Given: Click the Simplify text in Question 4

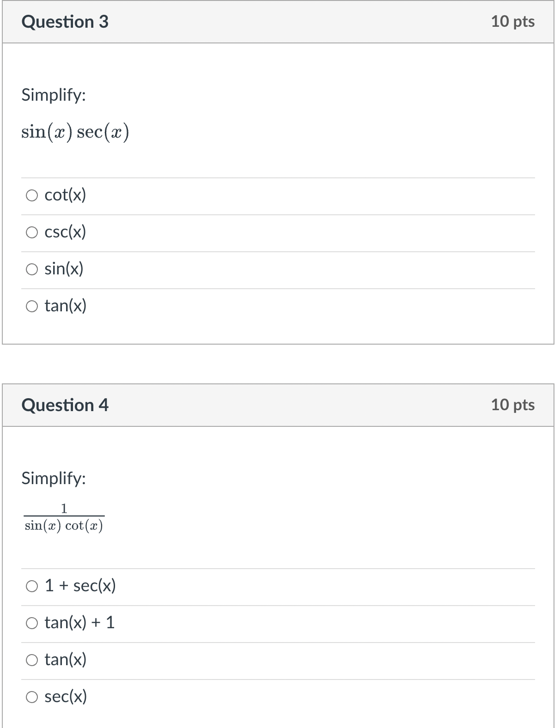Looking at the screenshot, I should (x=53, y=479).
